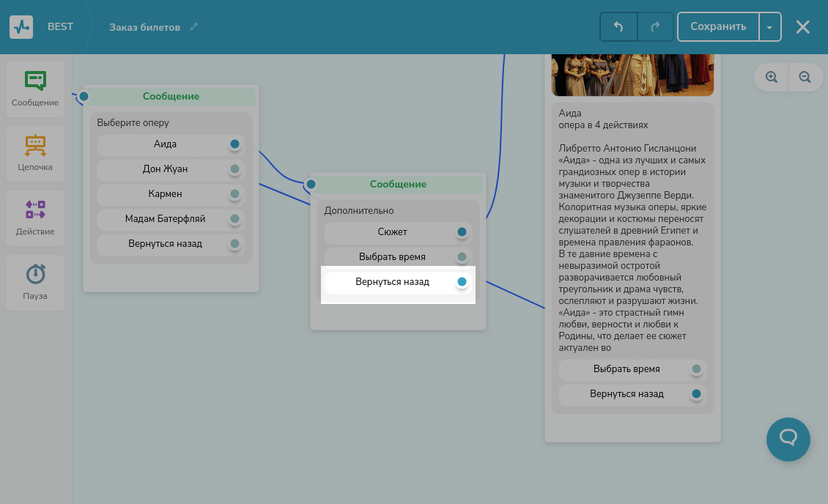Open the chat support bubble
828x504 pixels.
click(788, 440)
